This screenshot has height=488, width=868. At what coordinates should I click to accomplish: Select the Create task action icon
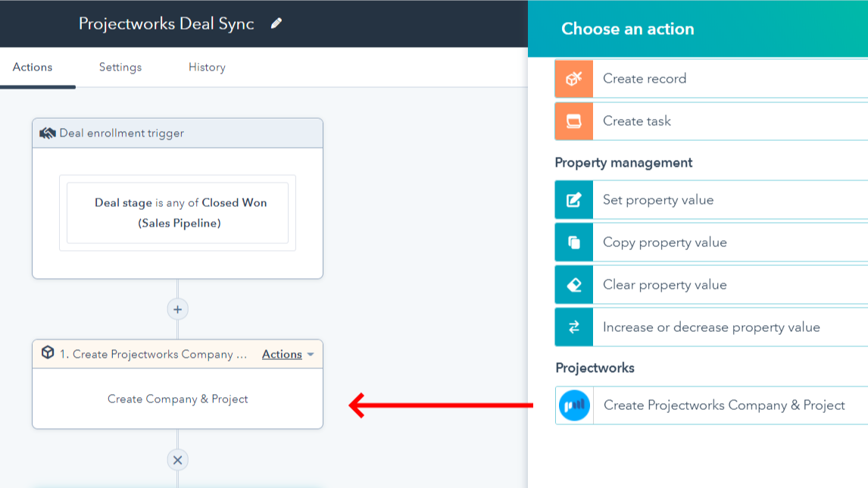click(x=573, y=120)
